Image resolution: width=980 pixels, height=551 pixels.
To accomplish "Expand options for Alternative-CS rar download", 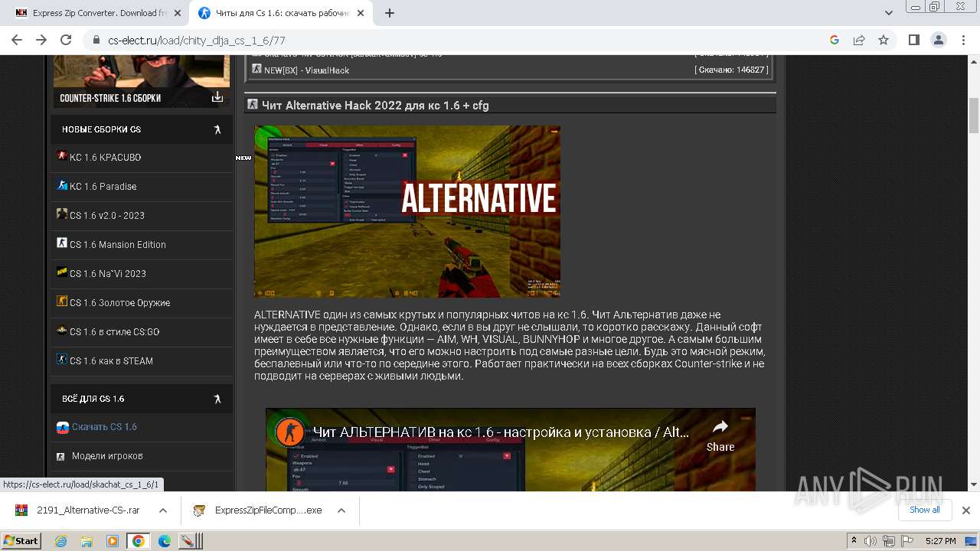I will [x=163, y=510].
